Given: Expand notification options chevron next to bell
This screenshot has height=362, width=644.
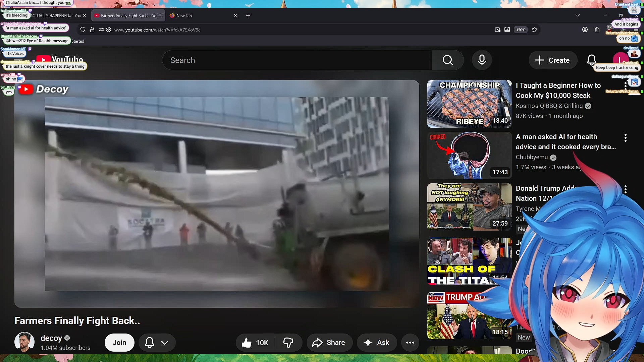Looking at the screenshot, I should [x=165, y=343].
